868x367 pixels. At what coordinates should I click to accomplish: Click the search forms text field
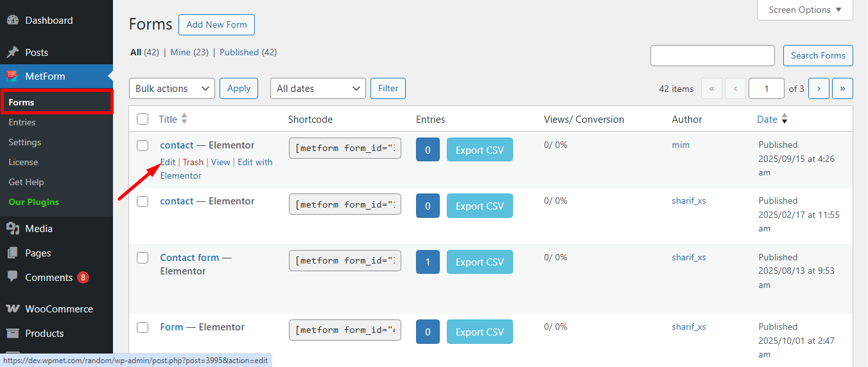coord(712,55)
